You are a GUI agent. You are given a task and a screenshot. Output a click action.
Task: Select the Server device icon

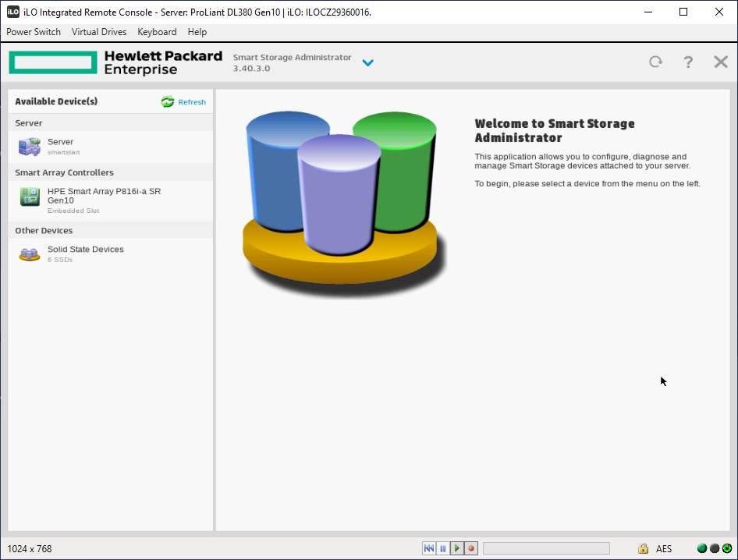click(29, 147)
